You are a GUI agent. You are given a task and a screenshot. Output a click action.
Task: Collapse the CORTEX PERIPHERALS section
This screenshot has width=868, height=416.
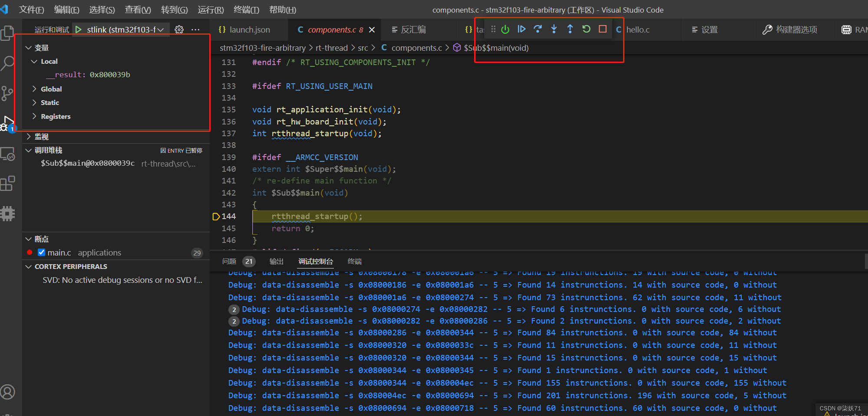29,266
